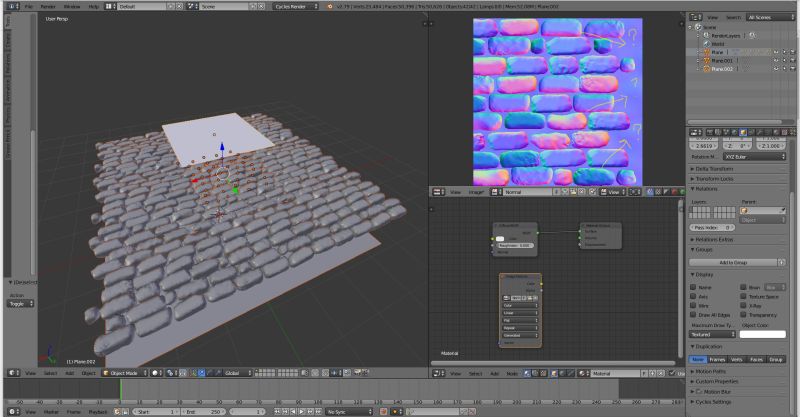Viewport: 800px width, 417px height.
Task: Select Plane in the outliner
Action: 717,52
